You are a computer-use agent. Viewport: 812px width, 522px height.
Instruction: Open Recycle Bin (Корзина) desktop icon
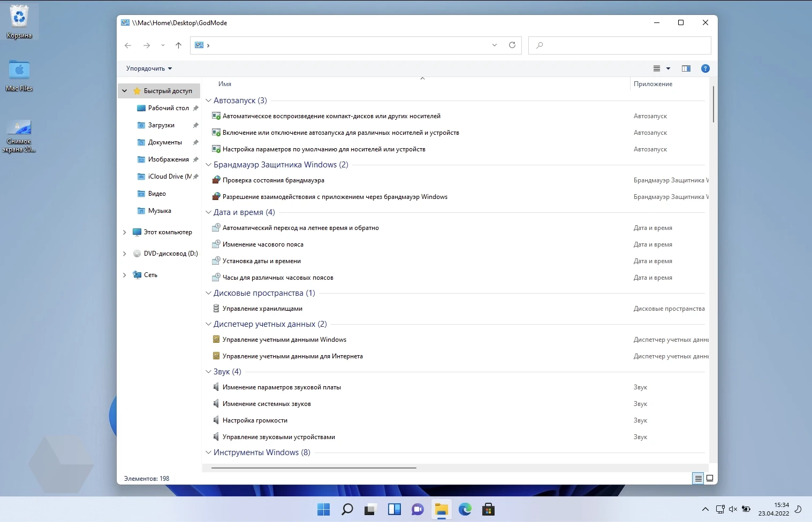(x=19, y=22)
